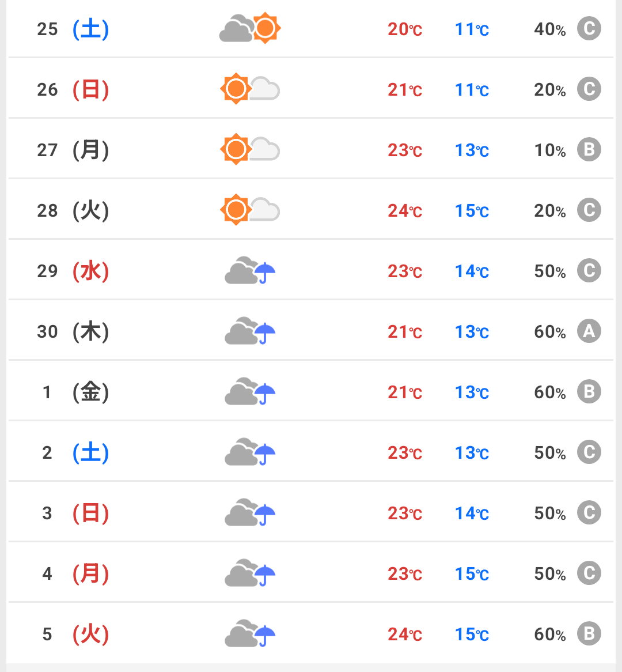Select the date 28 (火) row label
This screenshot has height=672, width=622.
pyautogui.click(x=73, y=210)
